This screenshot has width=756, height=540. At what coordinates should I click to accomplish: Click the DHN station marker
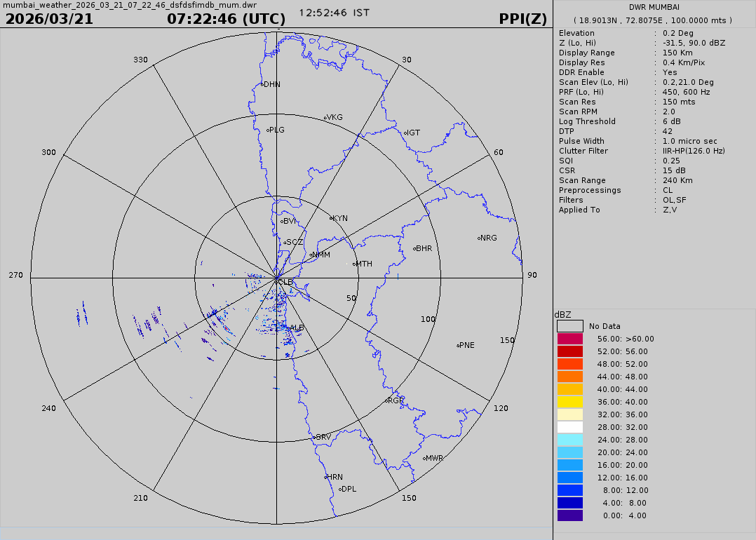262,85
